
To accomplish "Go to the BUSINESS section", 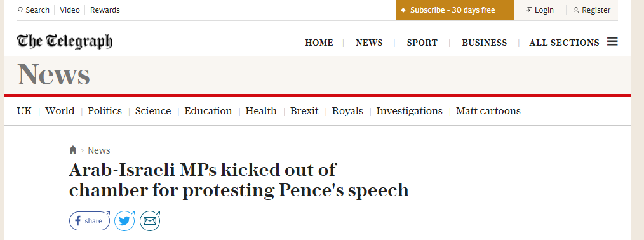I will tap(484, 43).
